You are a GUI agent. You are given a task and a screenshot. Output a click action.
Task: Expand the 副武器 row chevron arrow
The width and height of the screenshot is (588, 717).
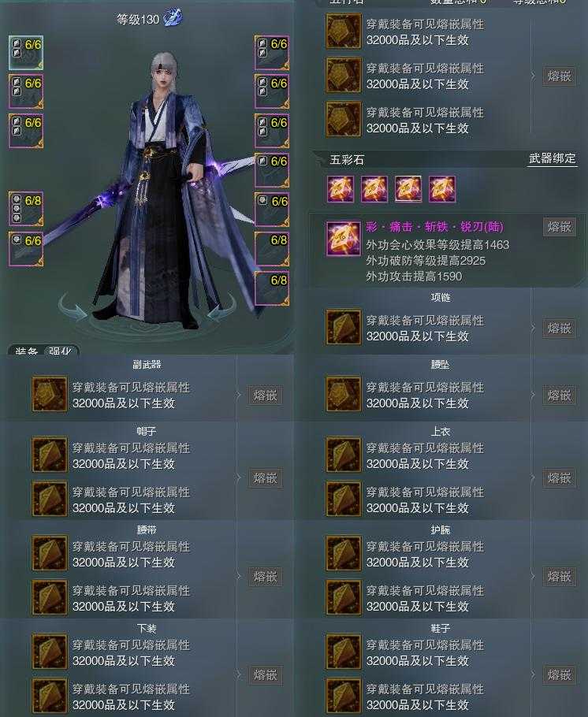pos(239,395)
